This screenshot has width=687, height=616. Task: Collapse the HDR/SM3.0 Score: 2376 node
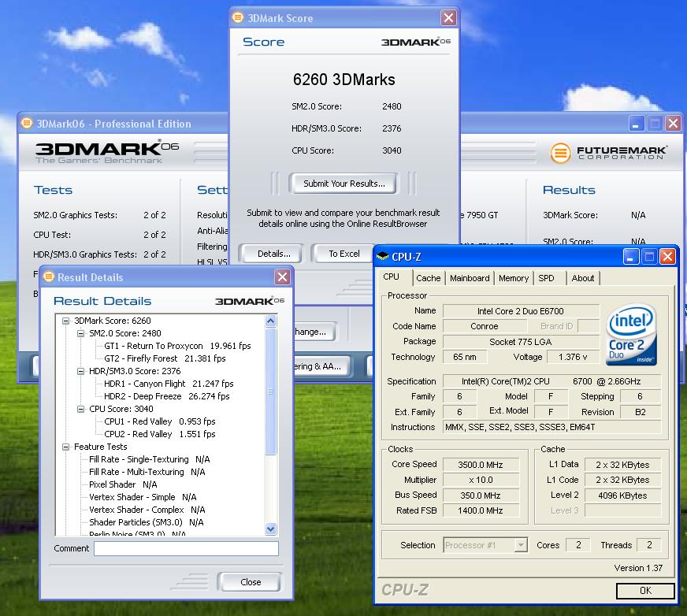tap(80, 371)
